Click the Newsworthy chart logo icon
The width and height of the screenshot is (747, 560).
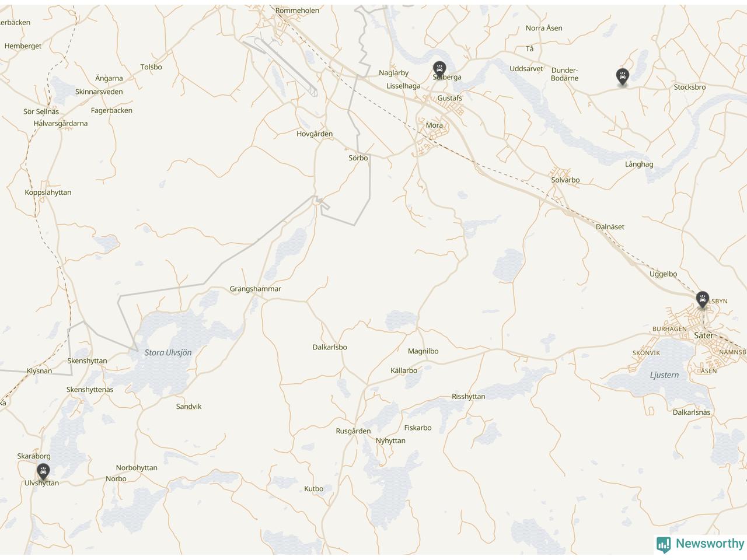click(x=664, y=545)
